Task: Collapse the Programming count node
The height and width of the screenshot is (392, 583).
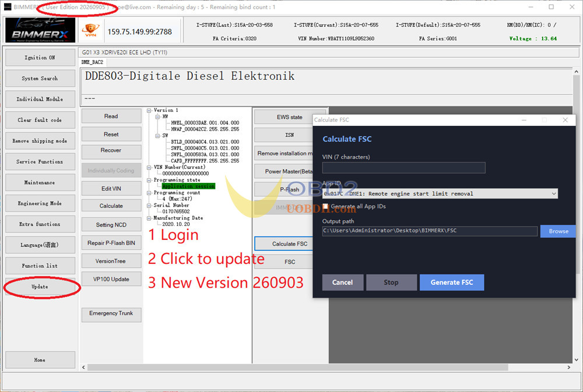Action: pos(149,193)
